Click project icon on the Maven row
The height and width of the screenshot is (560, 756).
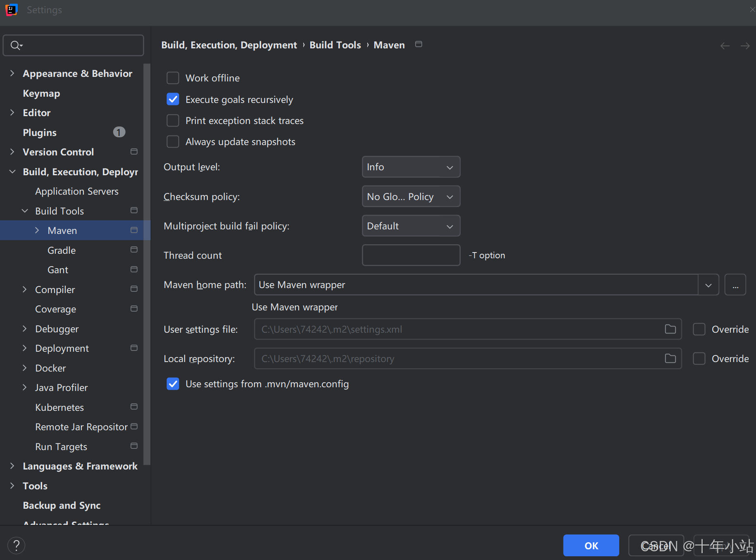134,230
